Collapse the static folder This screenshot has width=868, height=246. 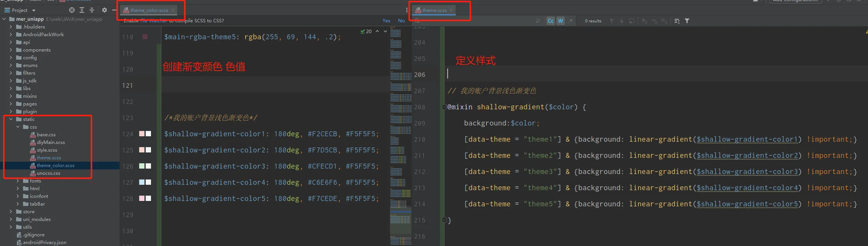tap(11, 119)
